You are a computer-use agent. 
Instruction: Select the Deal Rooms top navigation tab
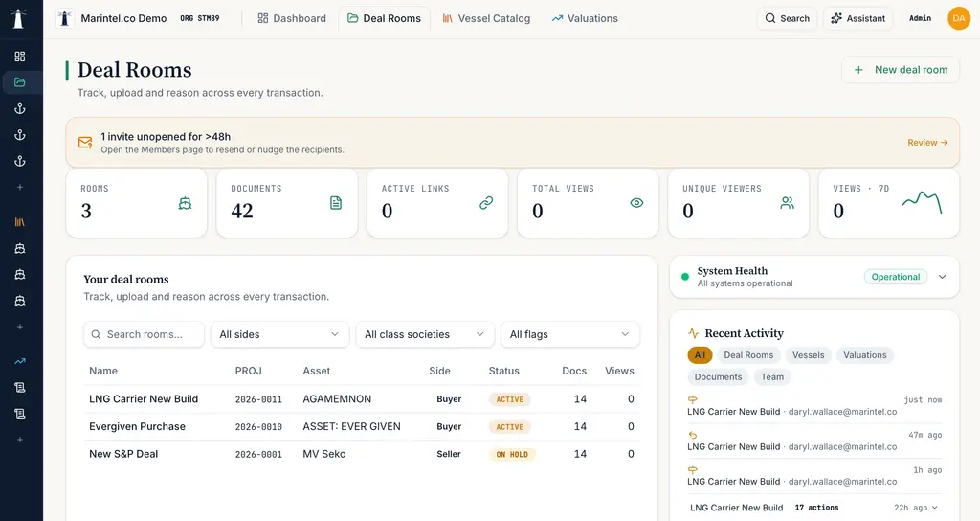click(x=385, y=19)
